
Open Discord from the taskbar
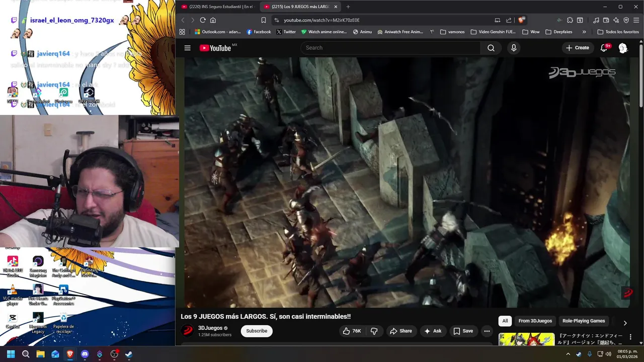85,354
